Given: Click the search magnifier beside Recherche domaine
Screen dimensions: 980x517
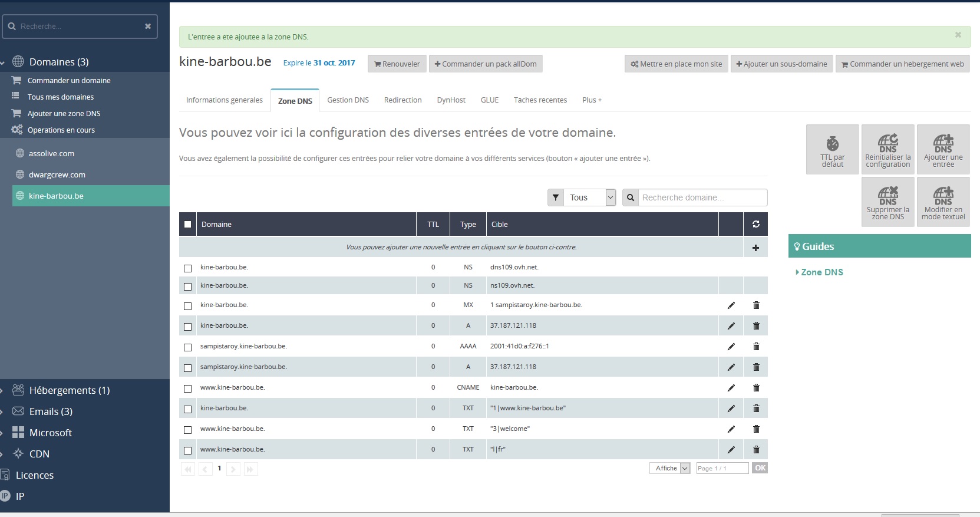Looking at the screenshot, I should 631,197.
